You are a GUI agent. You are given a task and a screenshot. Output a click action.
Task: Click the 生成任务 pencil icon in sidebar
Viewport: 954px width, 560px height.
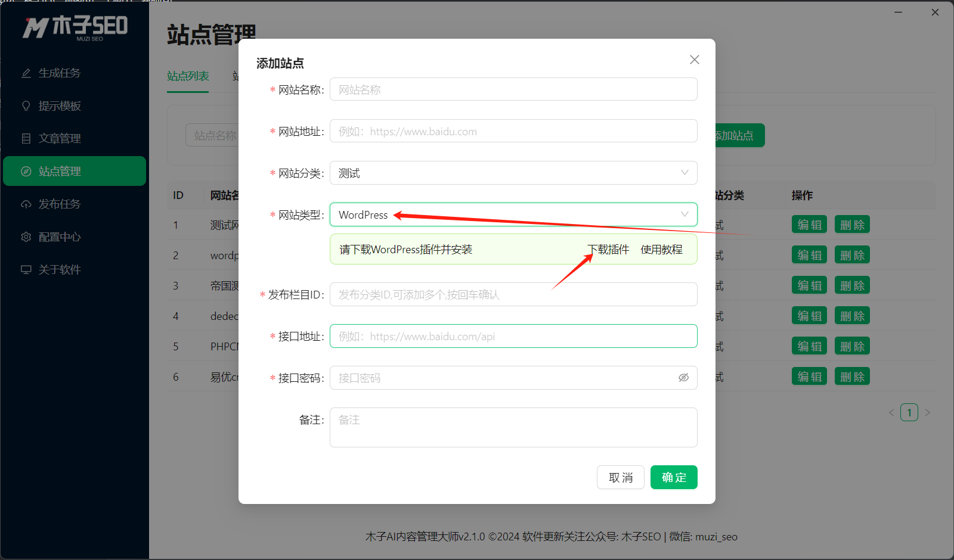[x=26, y=73]
